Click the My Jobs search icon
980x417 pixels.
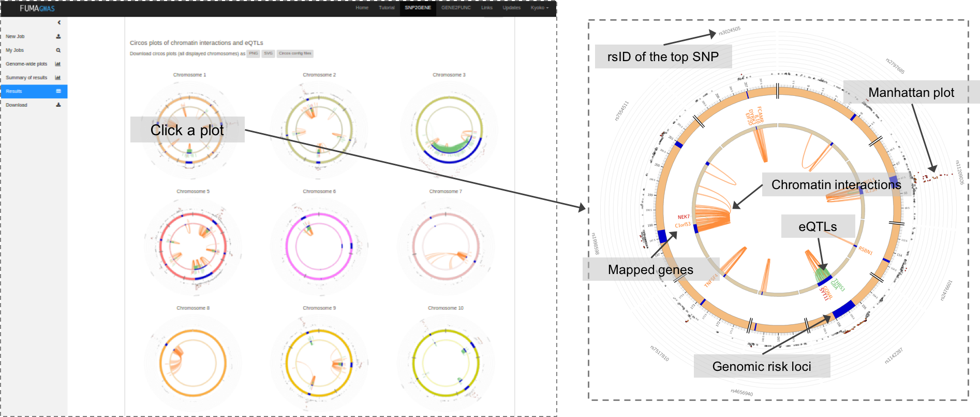58,50
